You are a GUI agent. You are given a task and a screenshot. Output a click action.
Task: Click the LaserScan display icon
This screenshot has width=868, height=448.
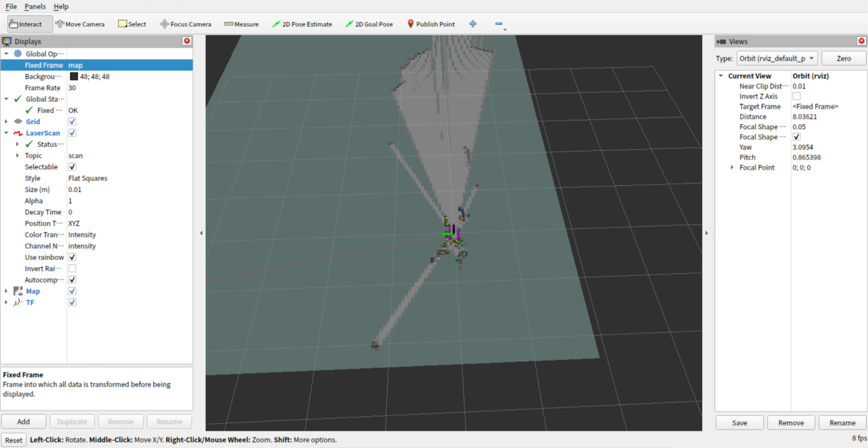(18, 133)
